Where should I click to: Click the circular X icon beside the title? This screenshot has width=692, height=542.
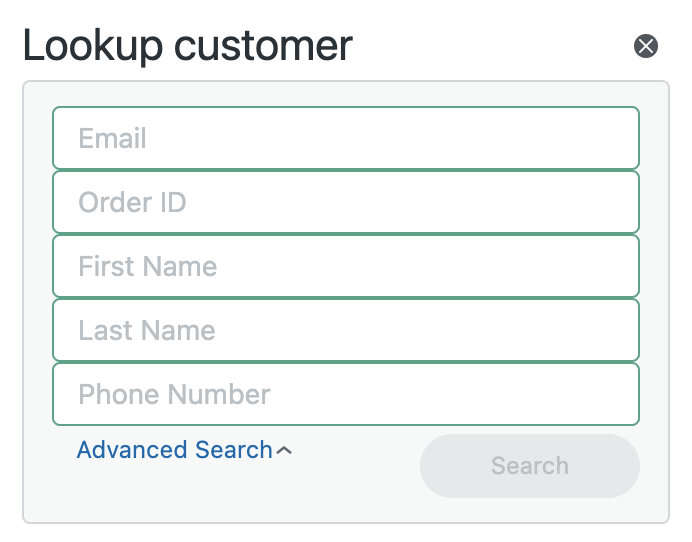coord(646,46)
